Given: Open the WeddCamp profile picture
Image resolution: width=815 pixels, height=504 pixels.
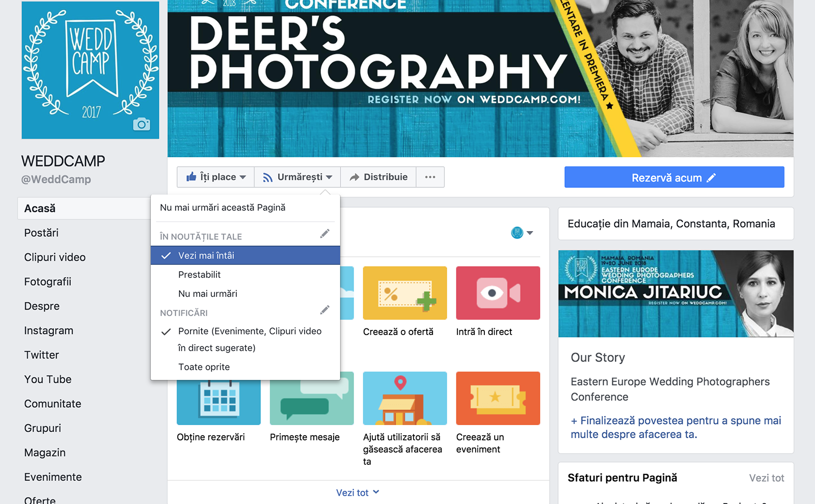Looking at the screenshot, I should 90,70.
